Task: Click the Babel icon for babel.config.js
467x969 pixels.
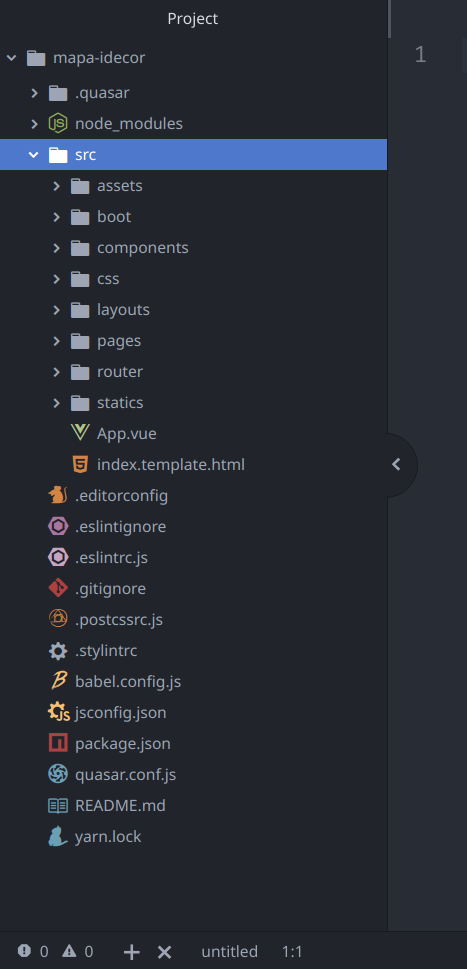Action: click(58, 681)
